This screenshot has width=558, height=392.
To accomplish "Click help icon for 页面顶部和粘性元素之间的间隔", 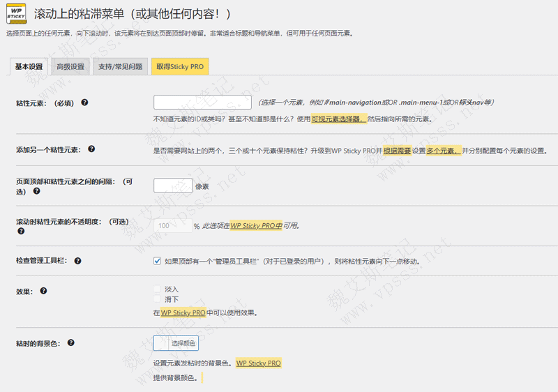I will click(x=36, y=191).
